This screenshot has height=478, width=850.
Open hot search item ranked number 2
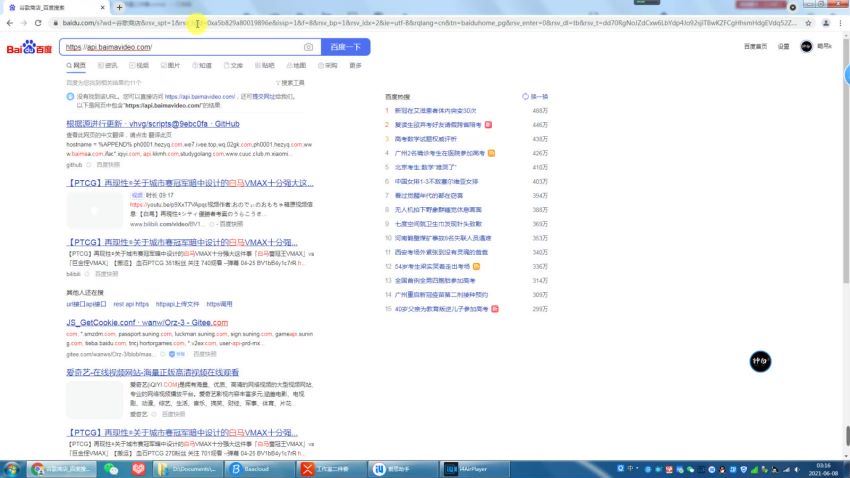438,125
